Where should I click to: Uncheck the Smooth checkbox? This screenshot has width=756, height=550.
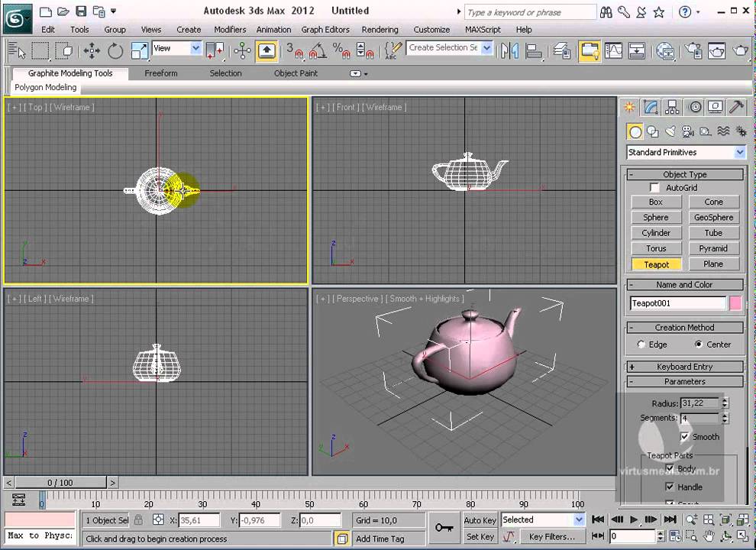[x=685, y=437]
